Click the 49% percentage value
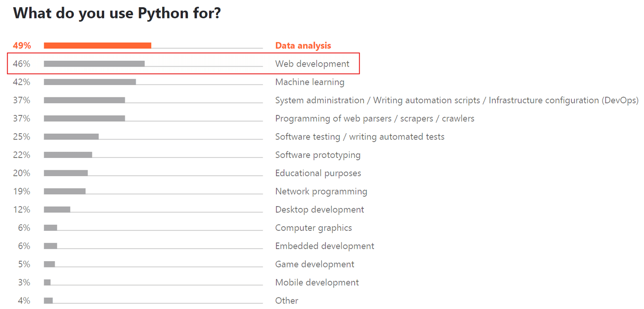Viewport: 644px width, 309px height. (x=21, y=46)
